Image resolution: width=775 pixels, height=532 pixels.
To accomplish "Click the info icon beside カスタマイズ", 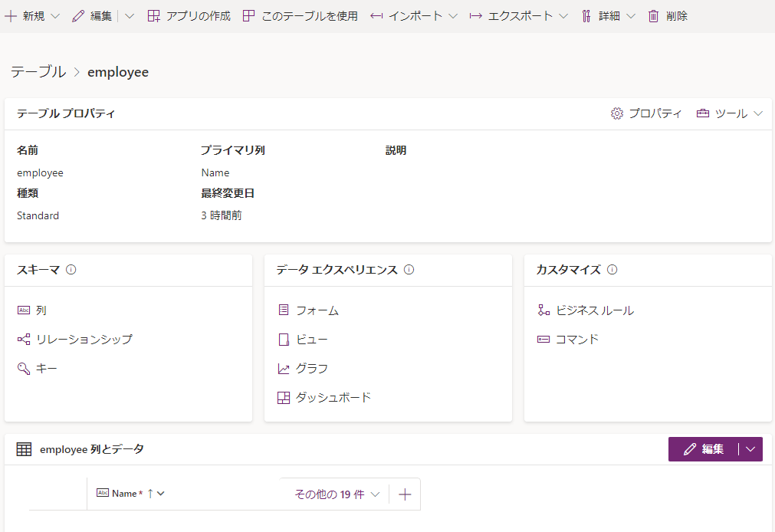I will [612, 270].
